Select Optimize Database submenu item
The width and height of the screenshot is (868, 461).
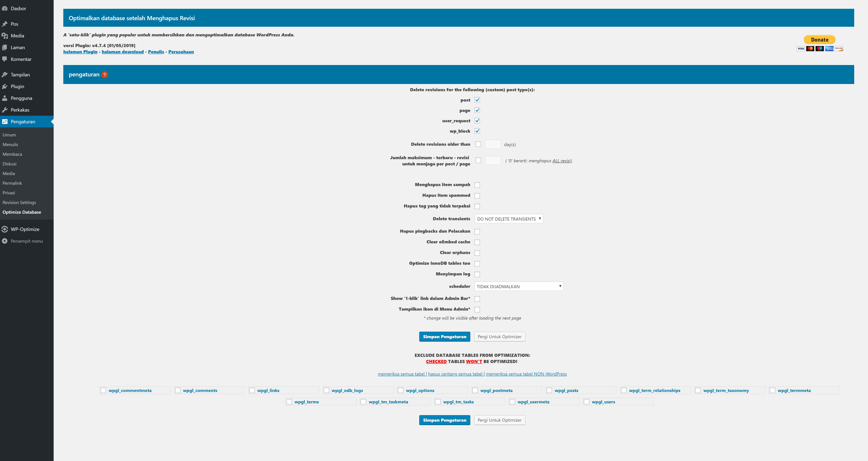[22, 212]
